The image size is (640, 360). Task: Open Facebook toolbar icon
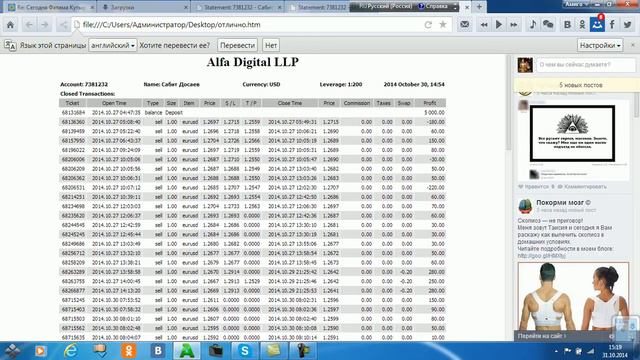tap(612, 24)
